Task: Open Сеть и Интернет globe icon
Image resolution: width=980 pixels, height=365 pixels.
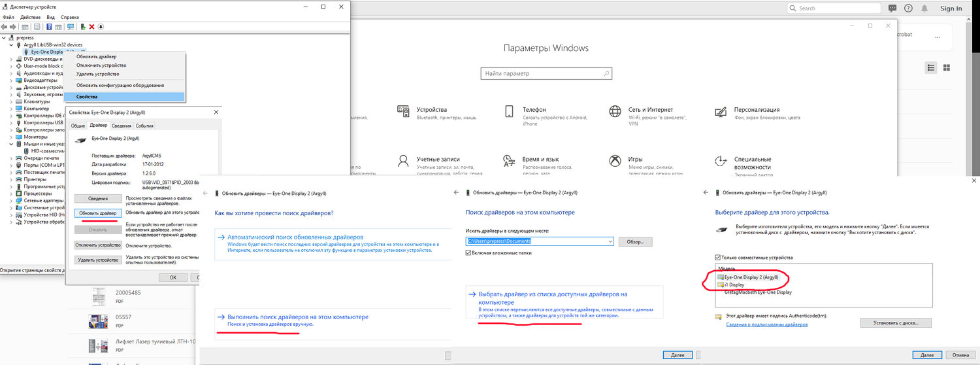Action: point(615,111)
